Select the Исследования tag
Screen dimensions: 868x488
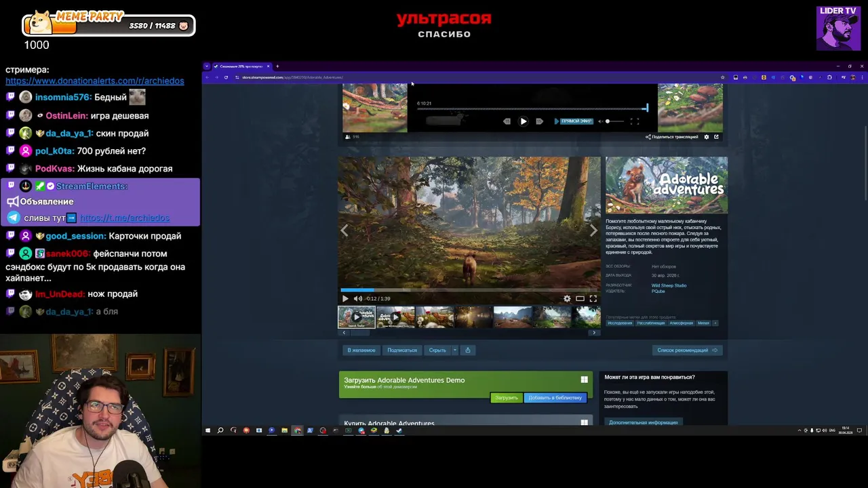620,323
